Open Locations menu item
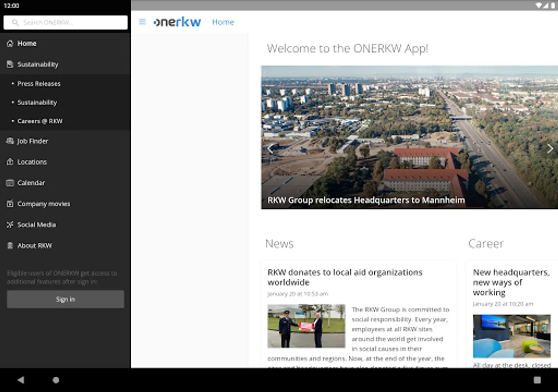This screenshot has height=392, width=558. coord(65,162)
